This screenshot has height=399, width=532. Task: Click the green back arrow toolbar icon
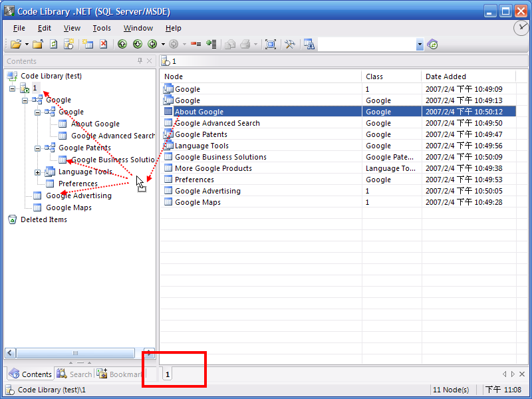[152, 44]
